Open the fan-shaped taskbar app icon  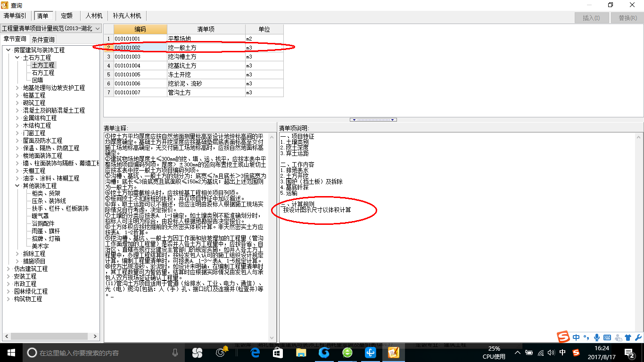point(198,353)
